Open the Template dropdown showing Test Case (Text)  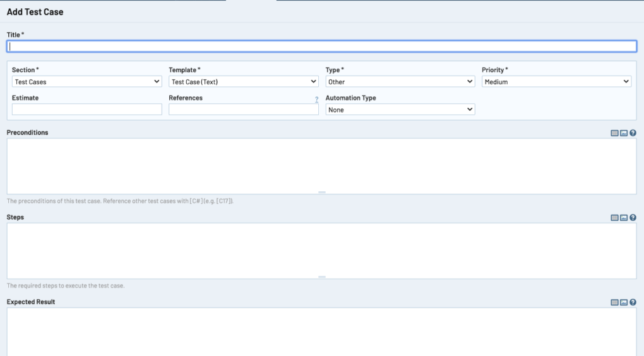pos(243,82)
